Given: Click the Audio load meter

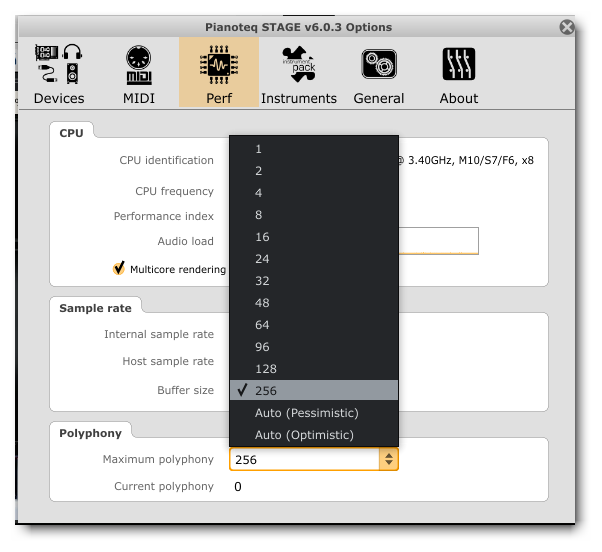Looking at the screenshot, I should tap(438, 241).
